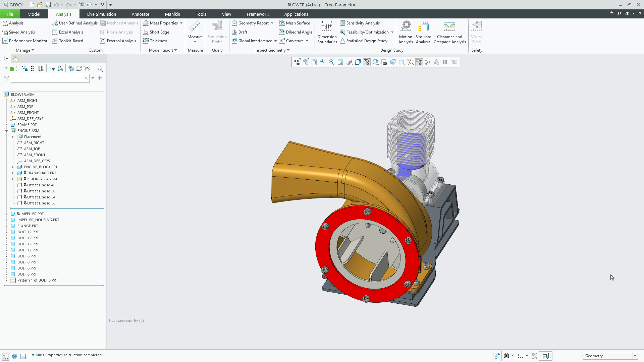This screenshot has height=362, width=644.
Task: Switch to the Folder browser tab icon
Action: pos(16,59)
